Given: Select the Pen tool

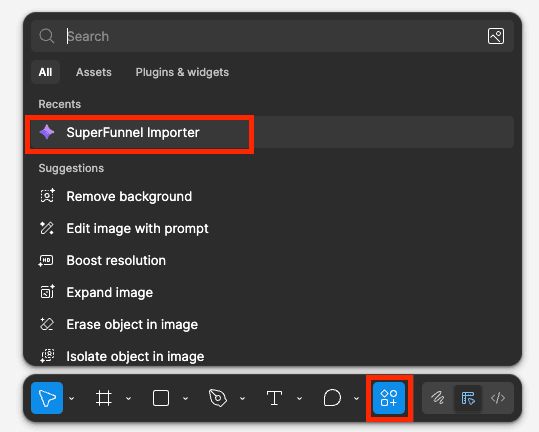Looking at the screenshot, I should [218, 398].
